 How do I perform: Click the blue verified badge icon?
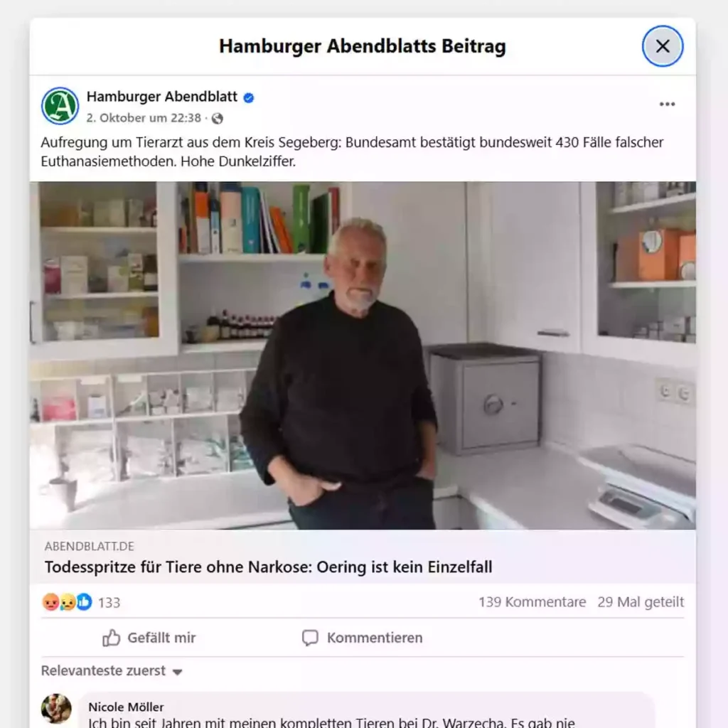[249, 97]
